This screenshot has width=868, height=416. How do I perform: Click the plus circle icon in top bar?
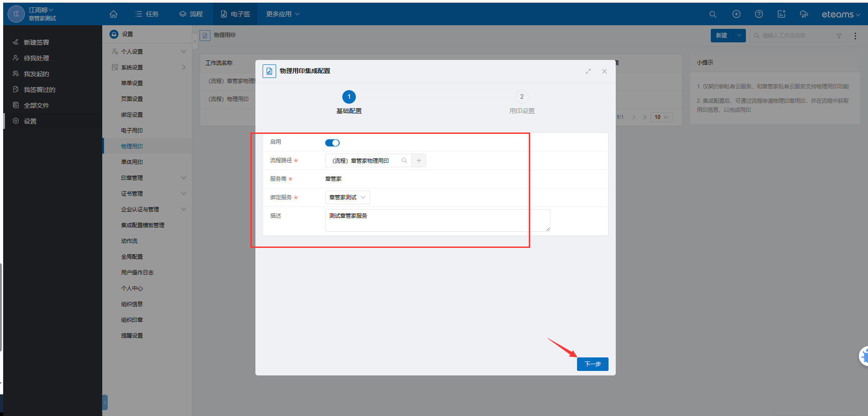[x=736, y=14]
